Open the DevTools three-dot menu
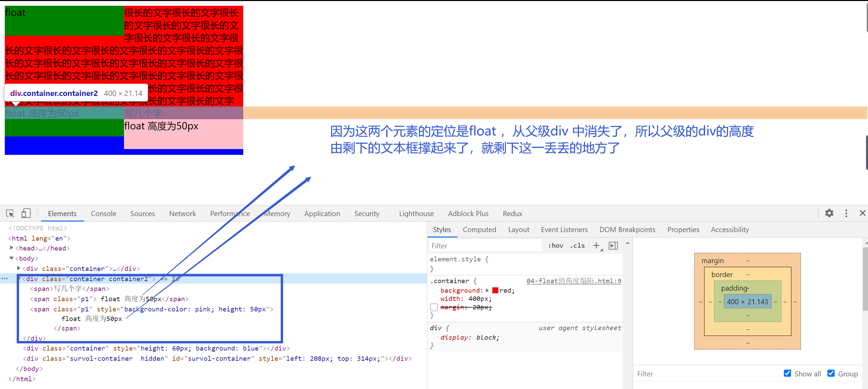The image size is (868, 389). tap(846, 213)
